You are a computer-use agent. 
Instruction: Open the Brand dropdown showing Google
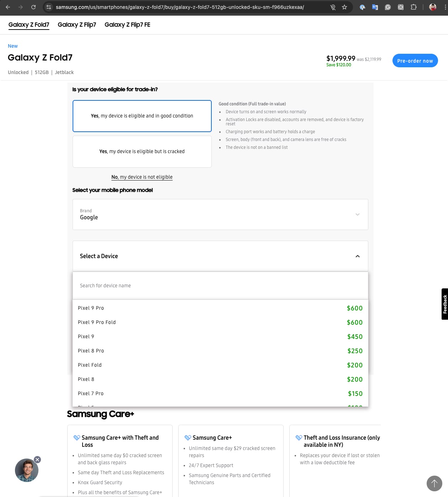pos(220,214)
